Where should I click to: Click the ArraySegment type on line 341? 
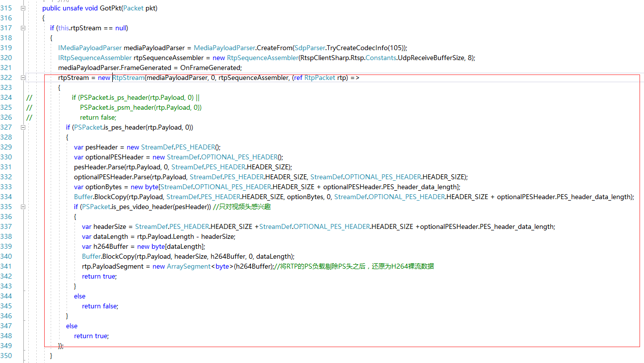coord(189,266)
